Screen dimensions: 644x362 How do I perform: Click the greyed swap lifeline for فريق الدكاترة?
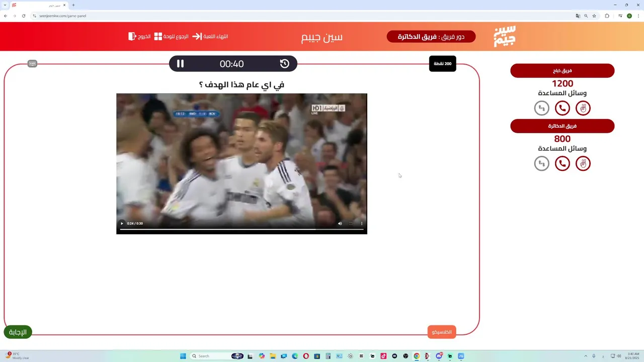coord(541,163)
